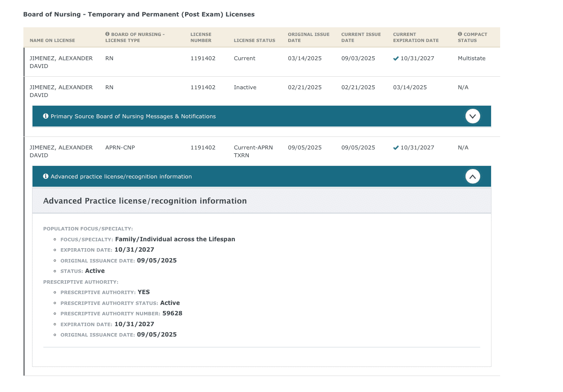Click Family/Individual across the Lifespan specialty text

(175, 239)
